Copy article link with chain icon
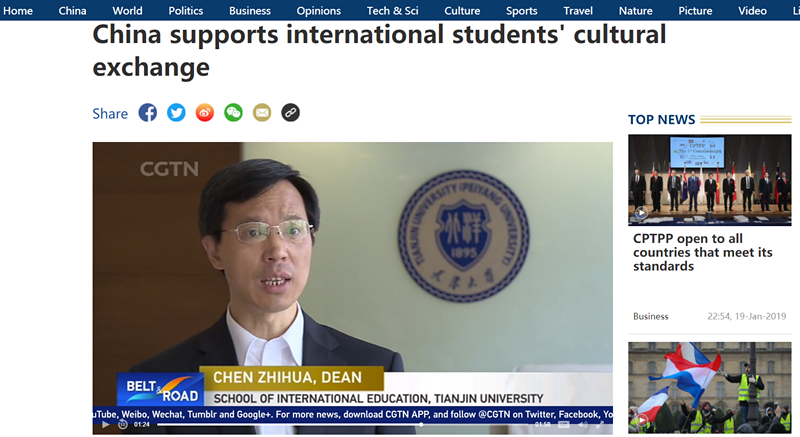The image size is (800, 437). (290, 113)
